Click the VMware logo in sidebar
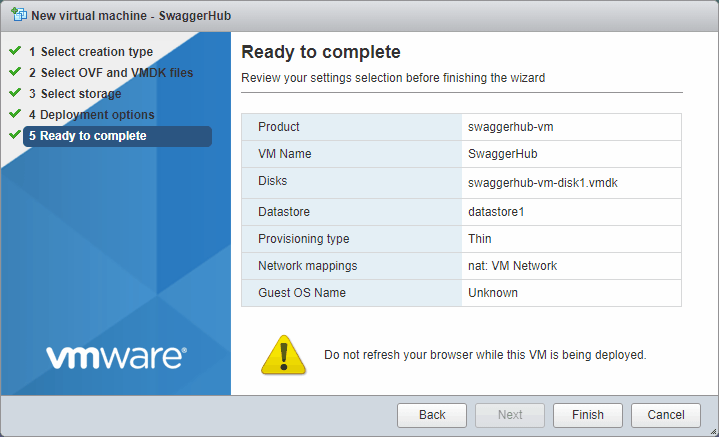This screenshot has height=437, width=719. click(116, 357)
